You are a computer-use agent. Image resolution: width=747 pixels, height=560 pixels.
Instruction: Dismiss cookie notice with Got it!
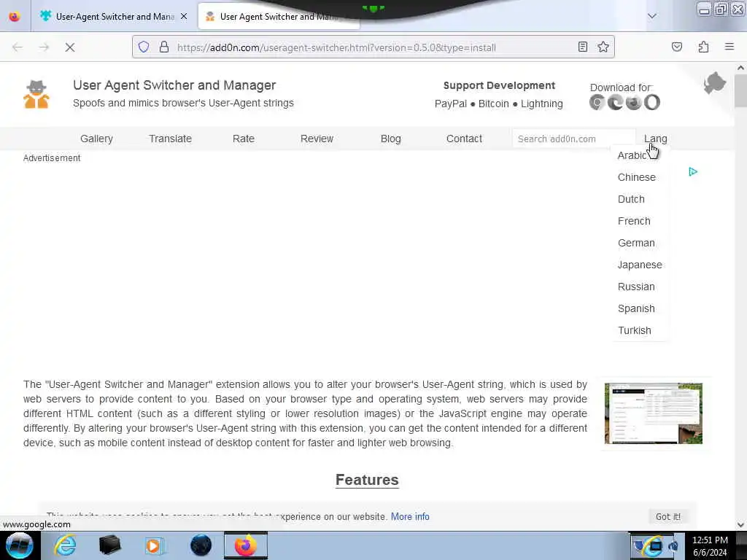pos(668,517)
